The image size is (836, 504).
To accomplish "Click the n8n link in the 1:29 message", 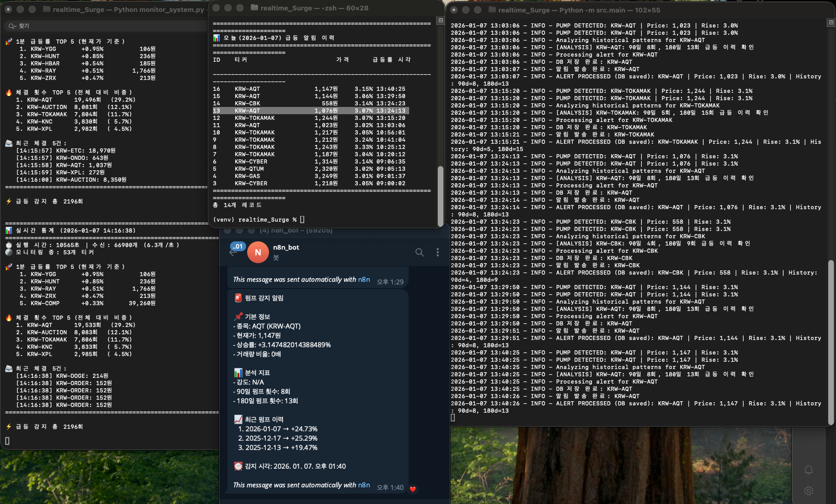I will [x=363, y=279].
